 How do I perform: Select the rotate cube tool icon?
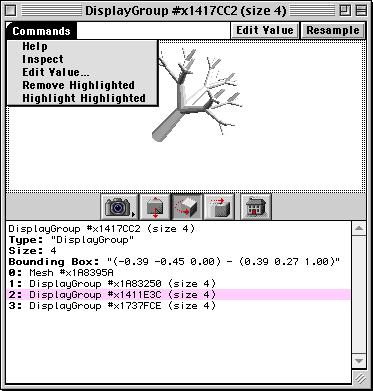(x=187, y=207)
